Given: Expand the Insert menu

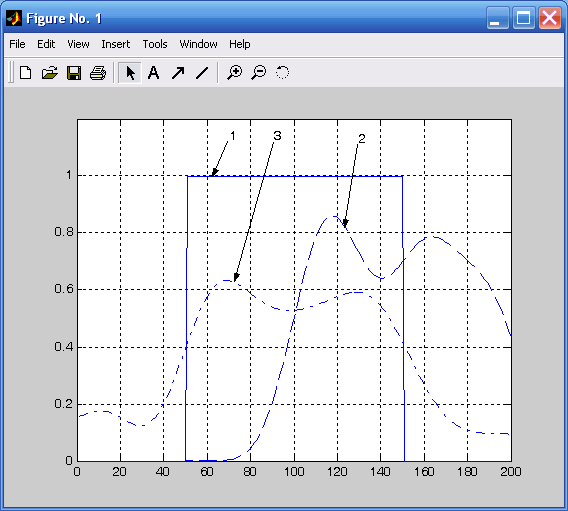Looking at the screenshot, I should tap(116, 44).
